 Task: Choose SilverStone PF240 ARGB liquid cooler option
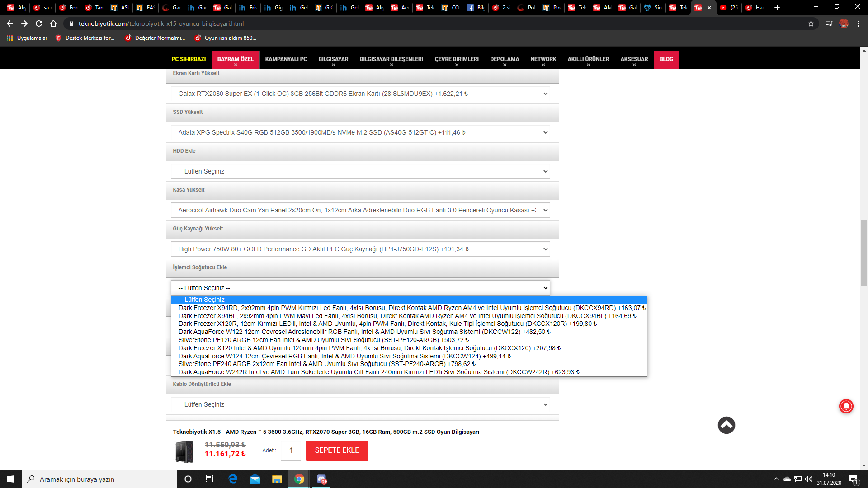pyautogui.click(x=327, y=364)
